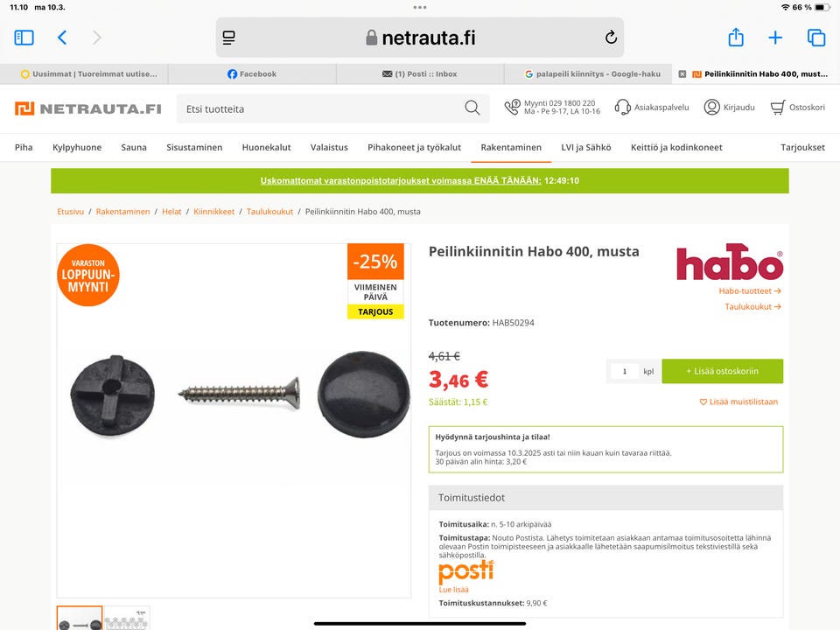The width and height of the screenshot is (840, 630).
Task: Select the second product thumbnail image
Action: click(126, 618)
